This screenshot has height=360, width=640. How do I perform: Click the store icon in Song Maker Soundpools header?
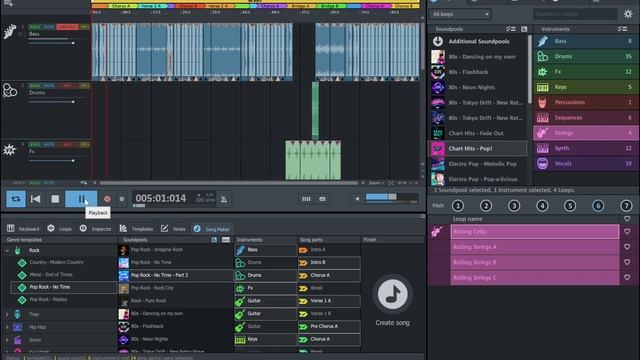click(x=214, y=240)
